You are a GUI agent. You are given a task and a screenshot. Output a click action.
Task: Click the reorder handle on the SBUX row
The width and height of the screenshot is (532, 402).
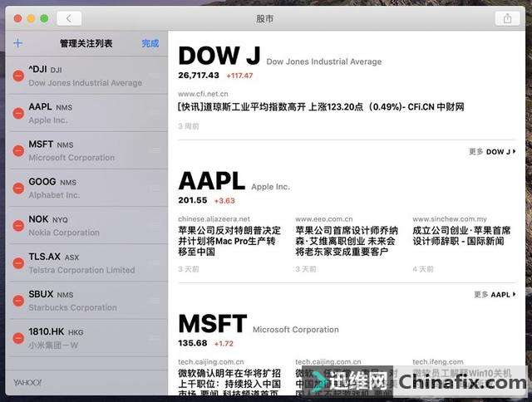click(155, 301)
